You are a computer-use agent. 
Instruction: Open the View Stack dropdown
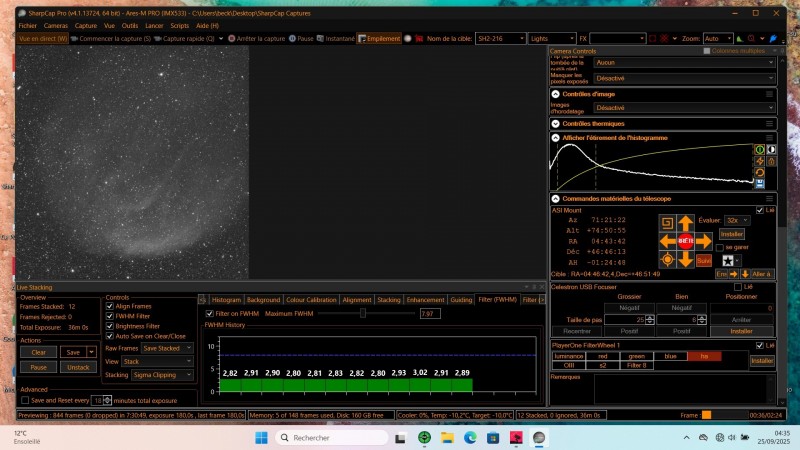pos(157,361)
